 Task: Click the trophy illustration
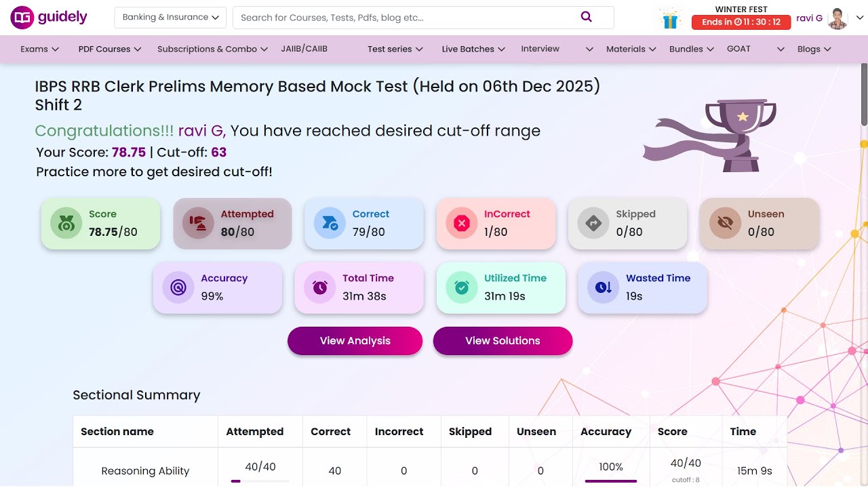(710, 135)
